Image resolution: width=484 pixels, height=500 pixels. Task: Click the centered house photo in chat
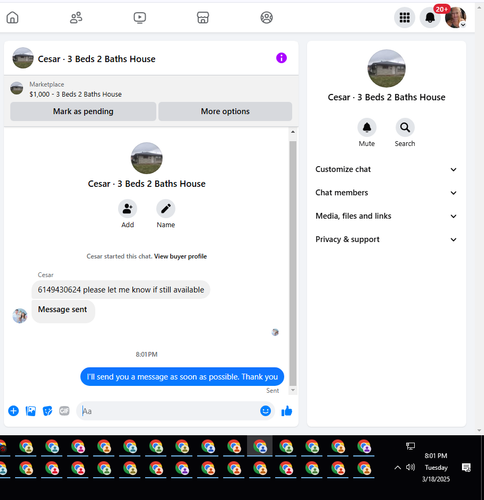point(147,158)
